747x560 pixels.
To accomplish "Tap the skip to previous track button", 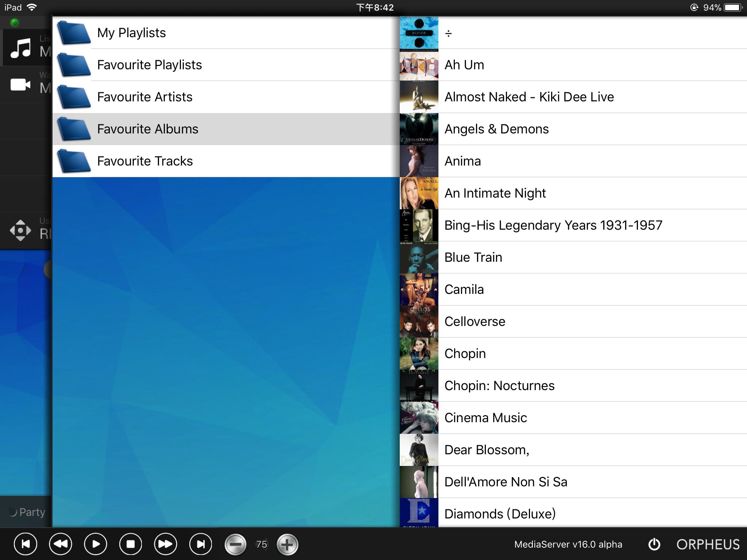I will (x=26, y=544).
